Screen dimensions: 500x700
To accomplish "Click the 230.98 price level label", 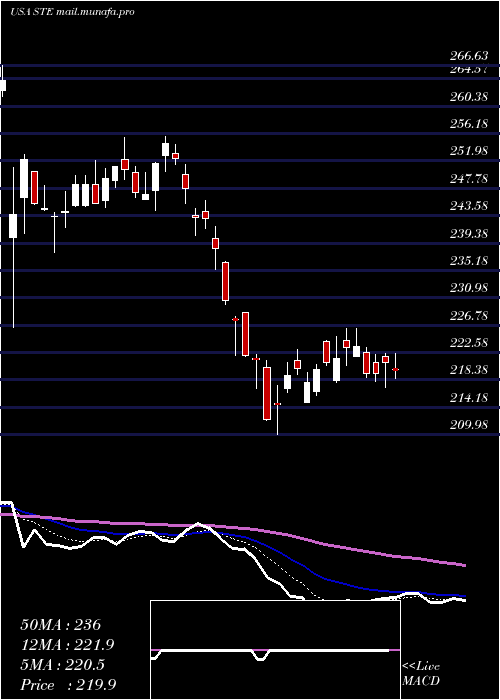I will click(468, 288).
